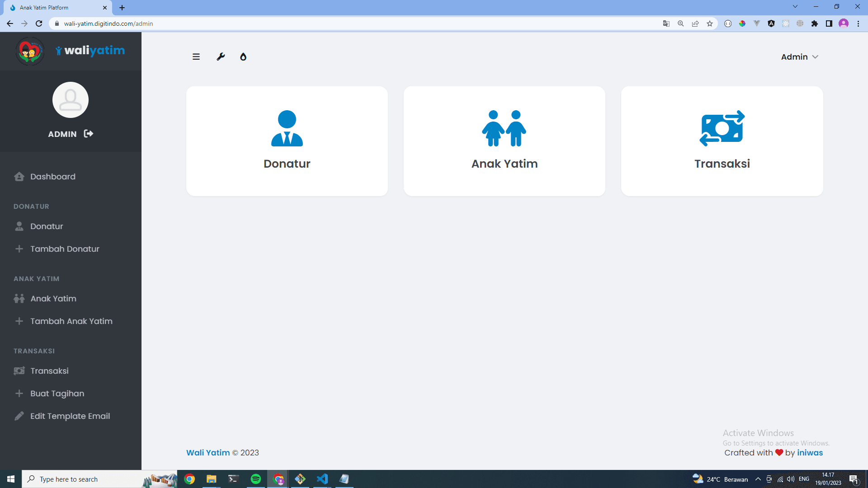The width and height of the screenshot is (868, 488).
Task: Click the logout icon beside ADMIN
Action: pos(89,134)
